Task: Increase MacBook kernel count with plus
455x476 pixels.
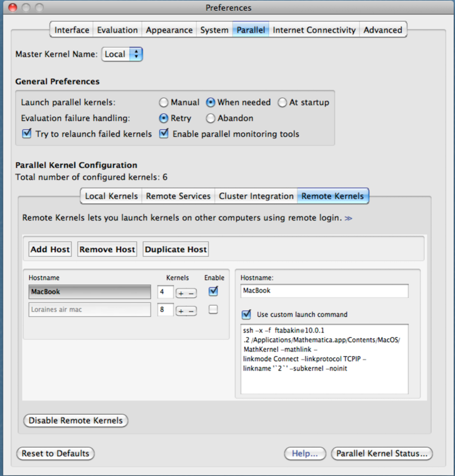Action: pyautogui.click(x=181, y=293)
